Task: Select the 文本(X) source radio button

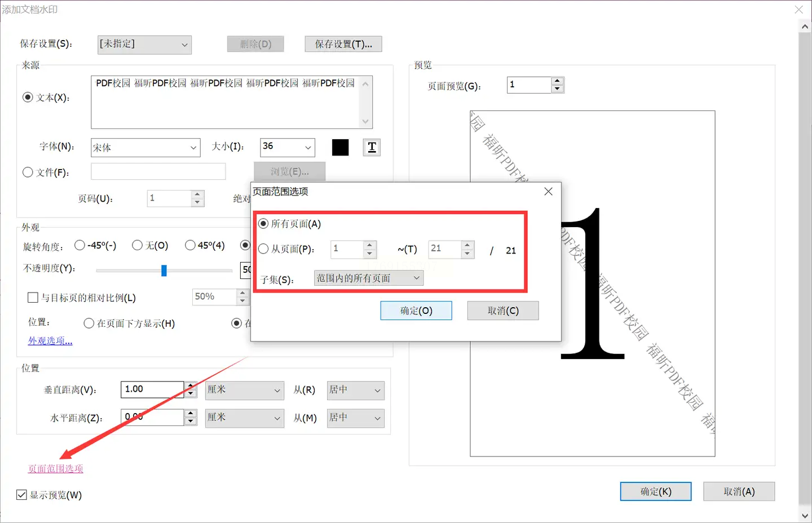Action: coord(28,97)
